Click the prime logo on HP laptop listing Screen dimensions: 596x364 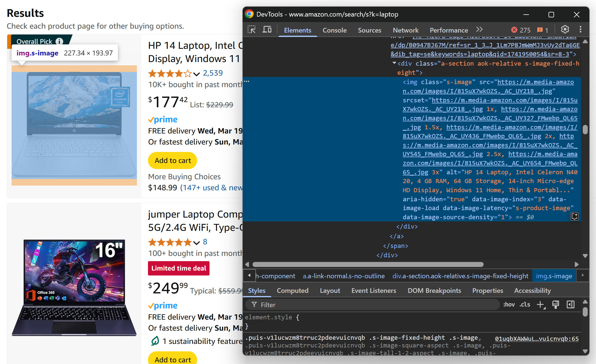[163, 119]
